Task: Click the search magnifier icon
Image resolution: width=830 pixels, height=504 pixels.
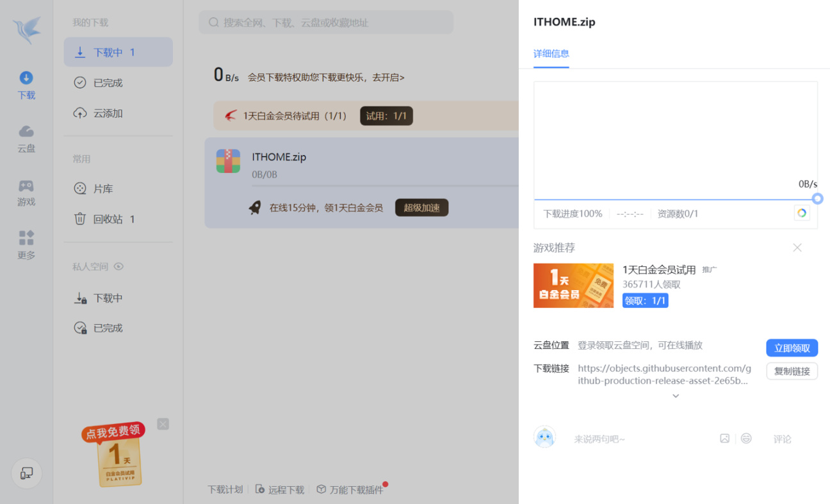Action: point(214,22)
